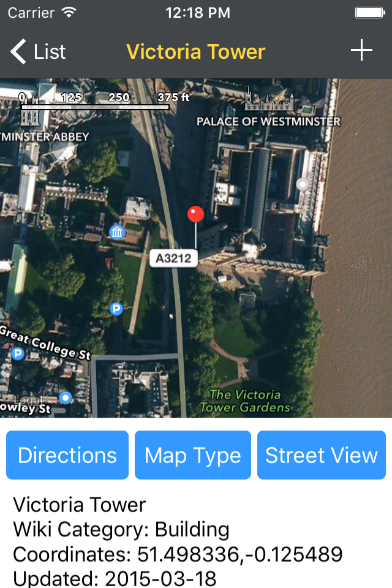Tap The Victoria Tower Gardens label
Screen dimensions: 392x588
[245, 401]
